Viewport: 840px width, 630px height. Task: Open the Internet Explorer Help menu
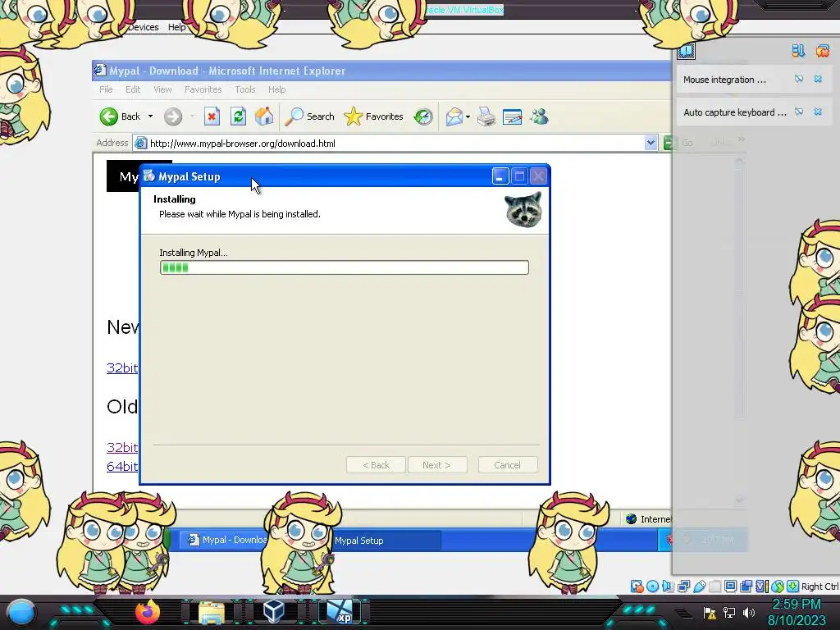click(277, 89)
